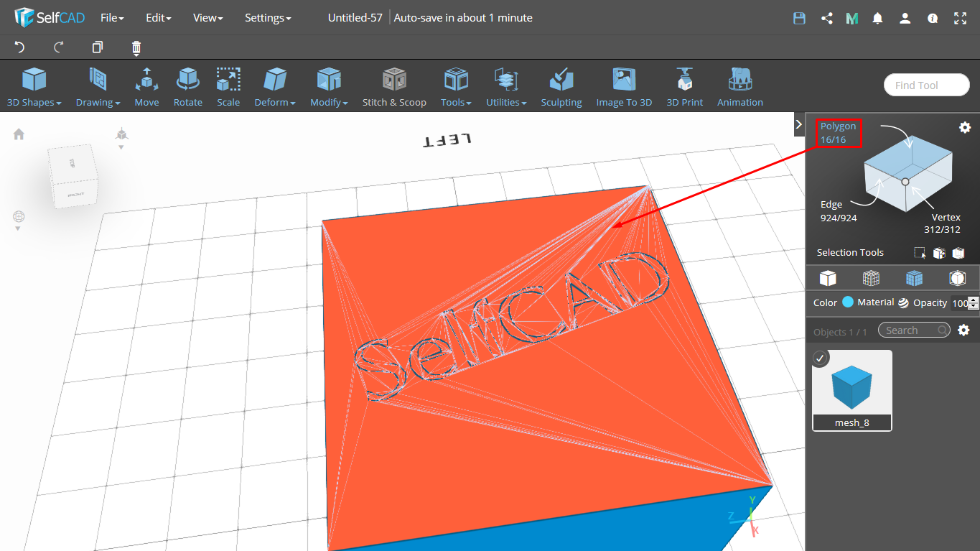
Task: Open the Settings menu
Action: pyautogui.click(x=268, y=17)
